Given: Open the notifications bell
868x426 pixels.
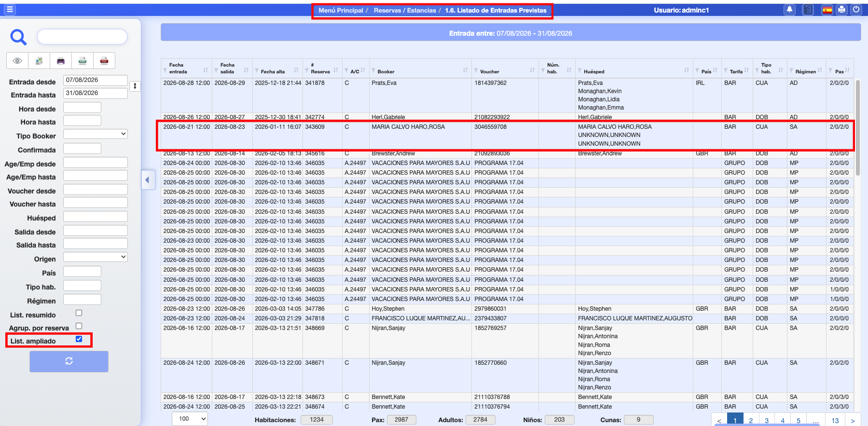Looking at the screenshot, I should click(789, 10).
